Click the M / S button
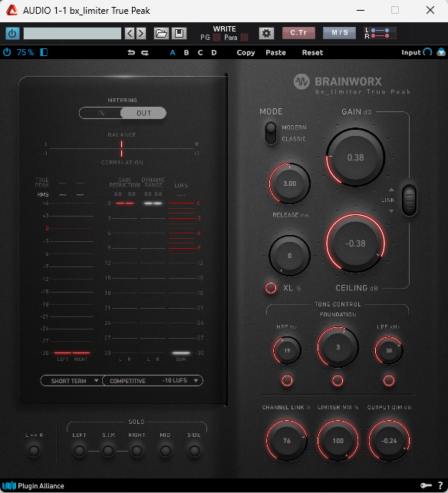Viewport: 448px width, 493px height. [339, 33]
